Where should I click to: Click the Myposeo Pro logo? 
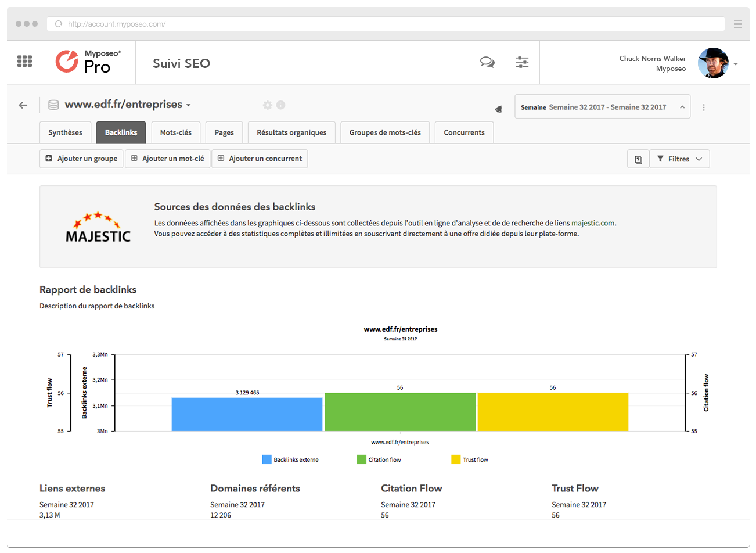[88, 62]
